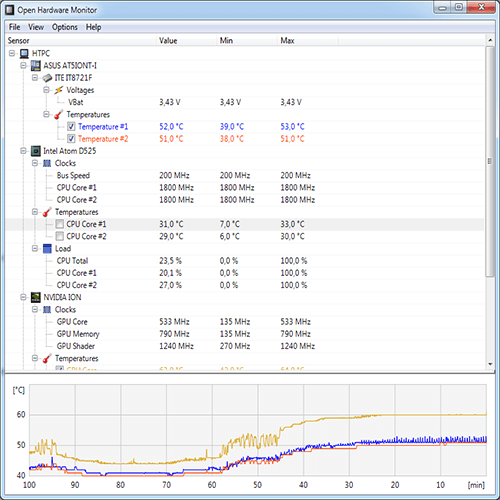Uncheck the Temperature #2 plot checkbox
The image size is (500, 500).
(x=71, y=139)
